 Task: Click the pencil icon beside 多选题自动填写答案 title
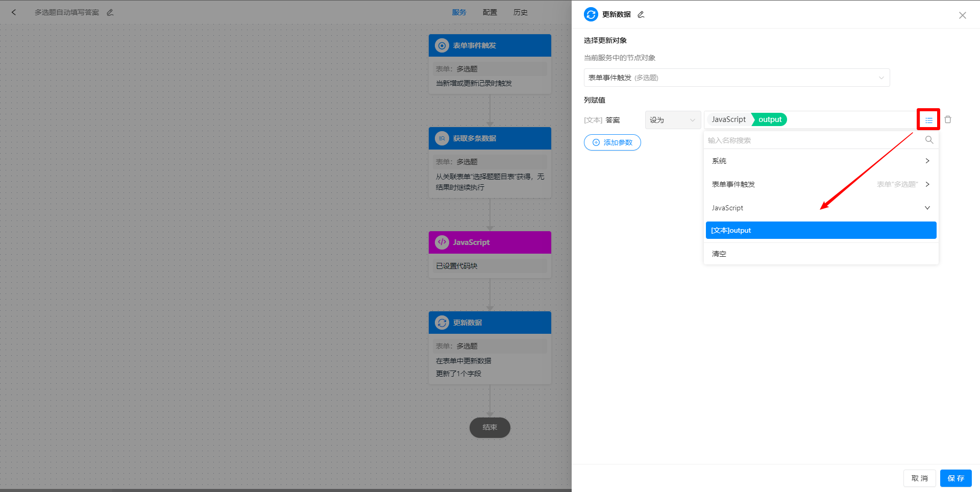click(110, 12)
